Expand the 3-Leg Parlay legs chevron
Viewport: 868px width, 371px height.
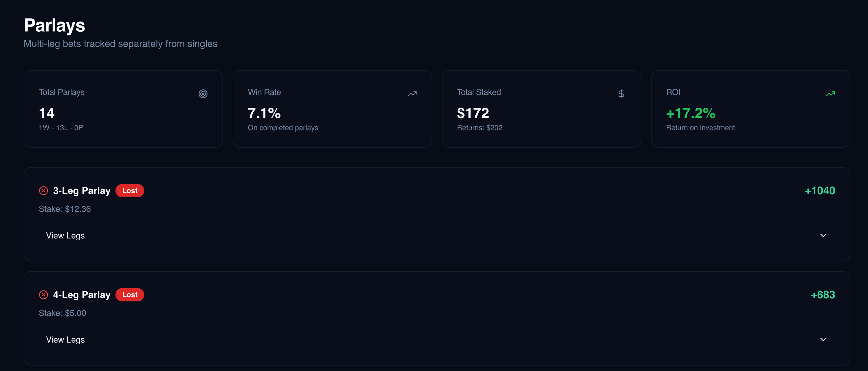point(823,235)
